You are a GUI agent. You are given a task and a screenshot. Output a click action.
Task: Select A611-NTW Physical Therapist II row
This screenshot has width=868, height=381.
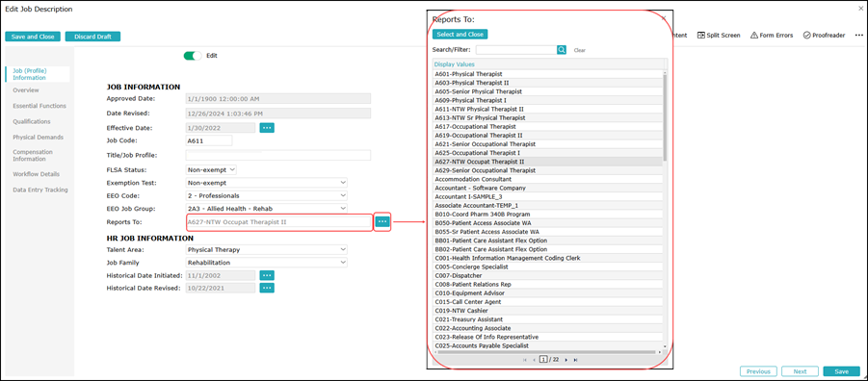coord(548,109)
